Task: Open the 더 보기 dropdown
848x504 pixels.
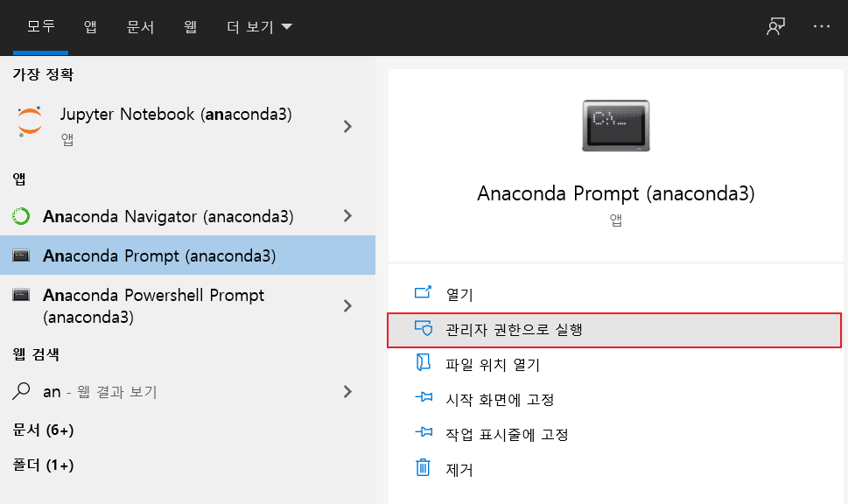Action: pyautogui.click(x=259, y=26)
